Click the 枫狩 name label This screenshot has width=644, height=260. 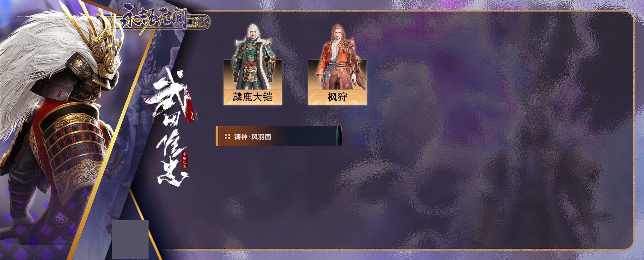(337, 97)
